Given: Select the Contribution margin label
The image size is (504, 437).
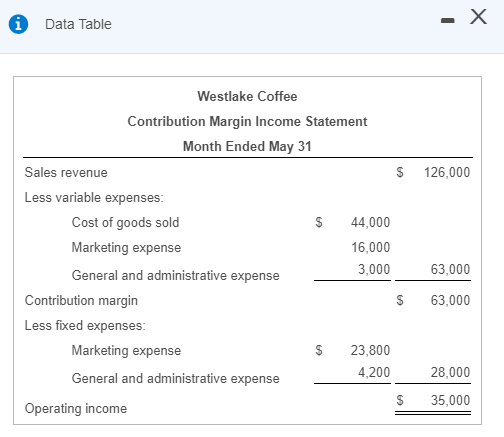Looking at the screenshot, I should (x=81, y=301).
